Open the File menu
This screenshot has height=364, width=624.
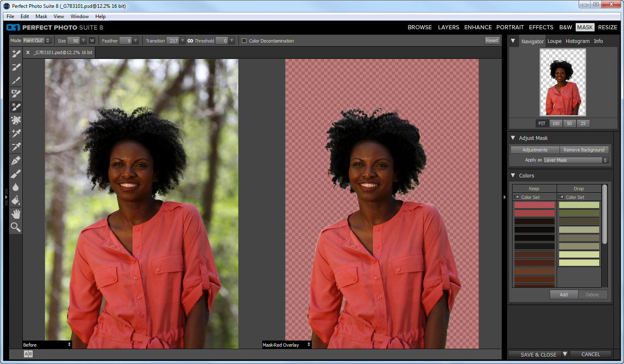(x=10, y=17)
